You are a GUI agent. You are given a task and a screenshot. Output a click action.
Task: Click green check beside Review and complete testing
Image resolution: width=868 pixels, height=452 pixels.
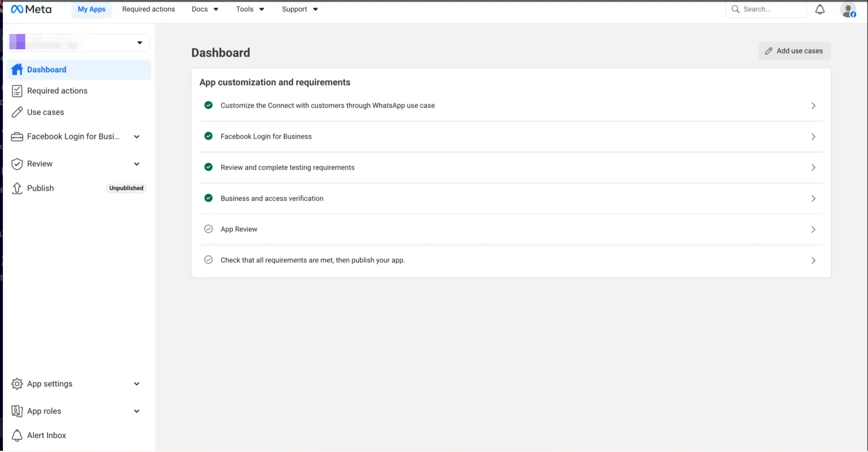pos(208,167)
